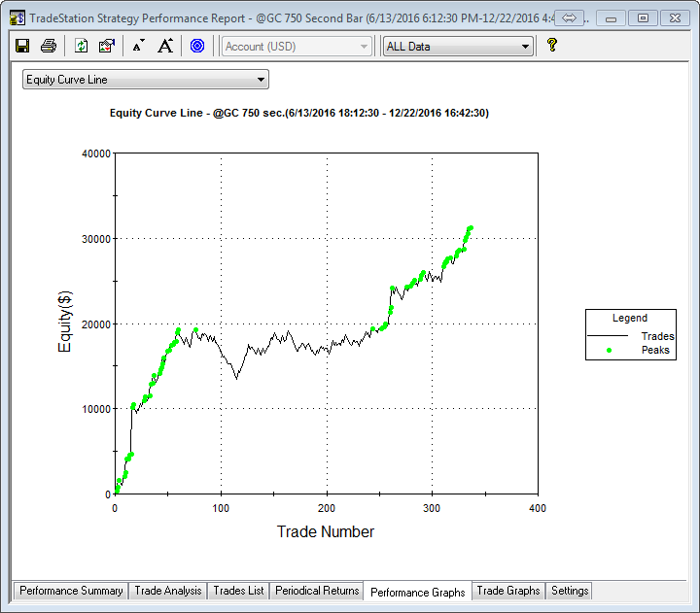The image size is (700, 613).
Task: Expand the Equity Curve Line graph selector
Action: click(x=145, y=80)
